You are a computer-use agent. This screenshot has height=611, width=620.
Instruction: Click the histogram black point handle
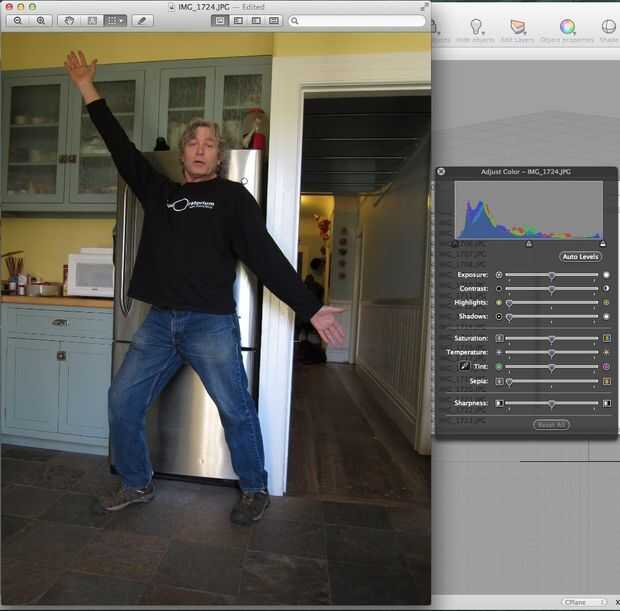pos(455,244)
